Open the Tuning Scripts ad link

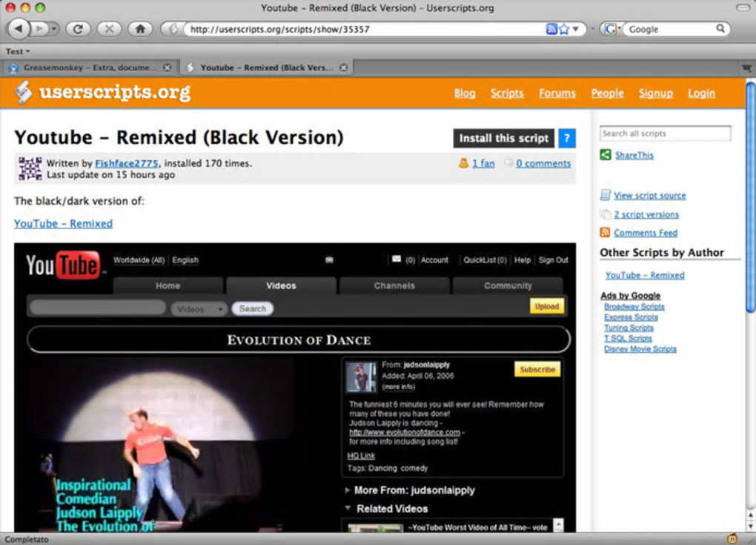coord(629,328)
